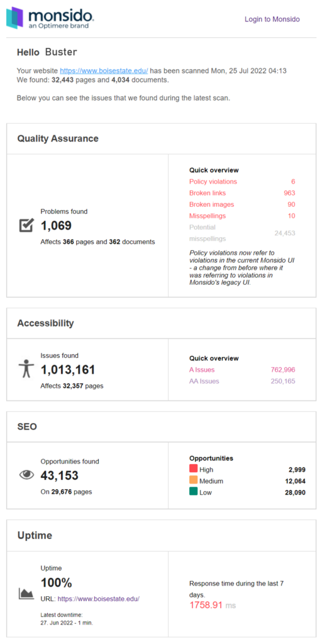
Task: Click the Quality Assurance checkmark icon
Action: [26, 225]
